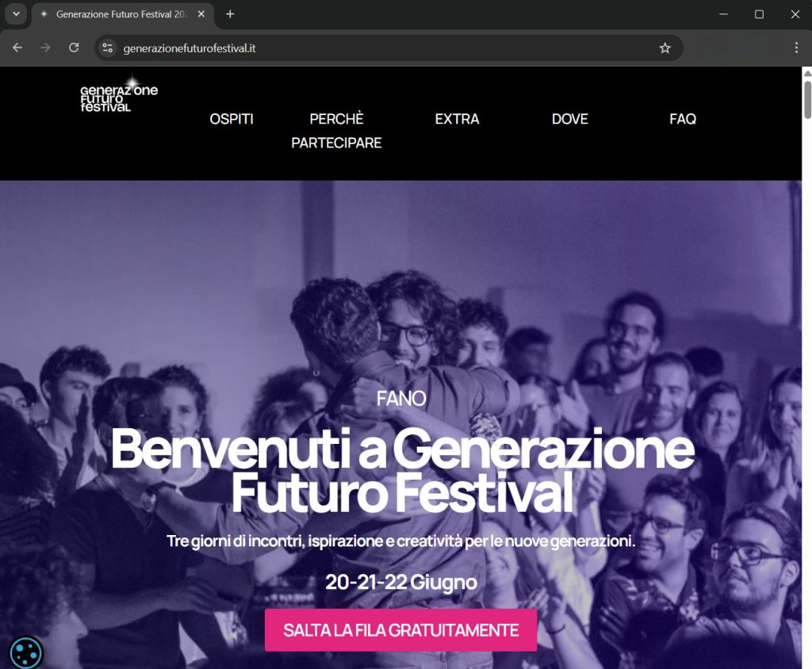
Task: Open the FAQ navigation link
Action: [x=683, y=119]
